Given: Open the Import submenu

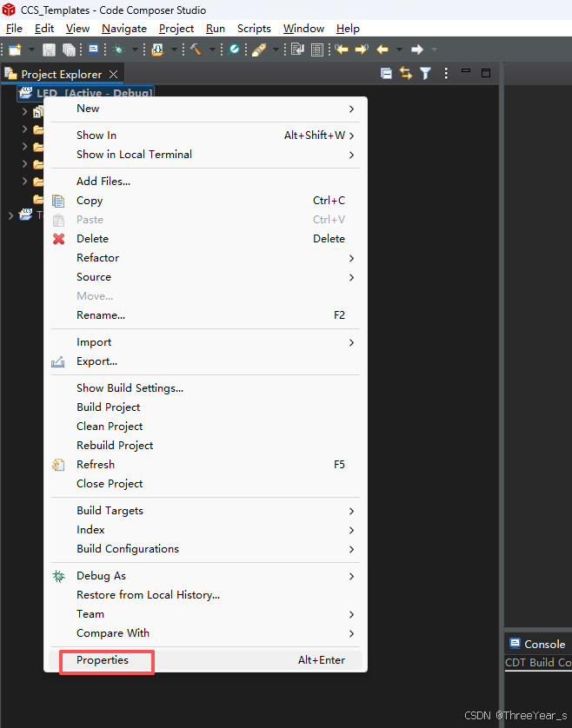Looking at the screenshot, I should coord(205,342).
